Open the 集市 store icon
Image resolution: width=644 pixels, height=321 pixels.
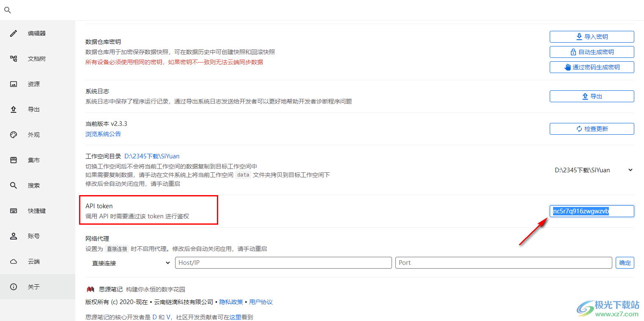point(14,160)
